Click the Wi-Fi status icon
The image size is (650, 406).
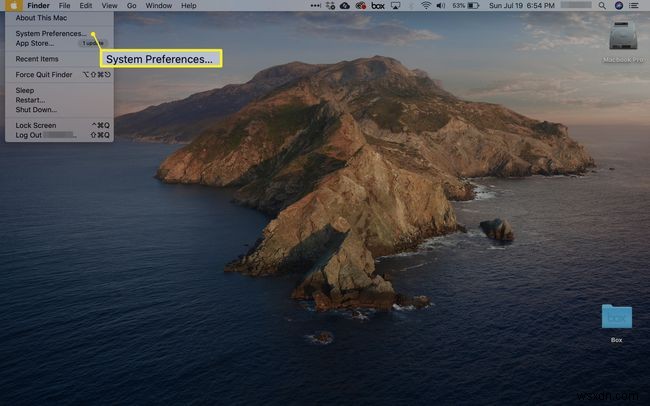pyautogui.click(x=425, y=6)
